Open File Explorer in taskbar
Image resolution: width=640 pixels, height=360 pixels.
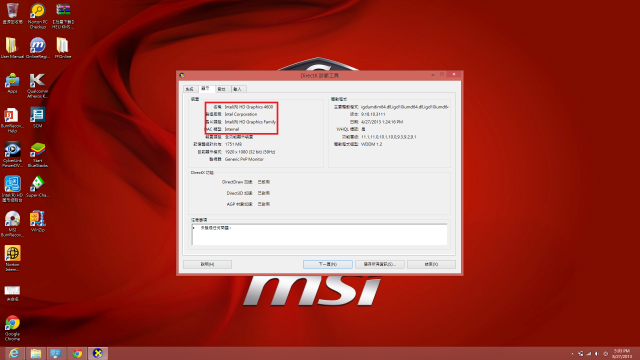pos(36,353)
